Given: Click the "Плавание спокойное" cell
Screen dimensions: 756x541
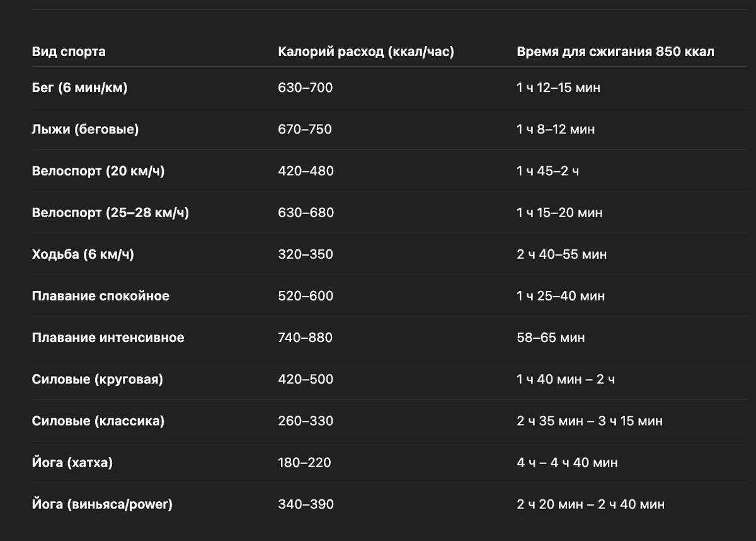Looking at the screenshot, I should (100, 296).
